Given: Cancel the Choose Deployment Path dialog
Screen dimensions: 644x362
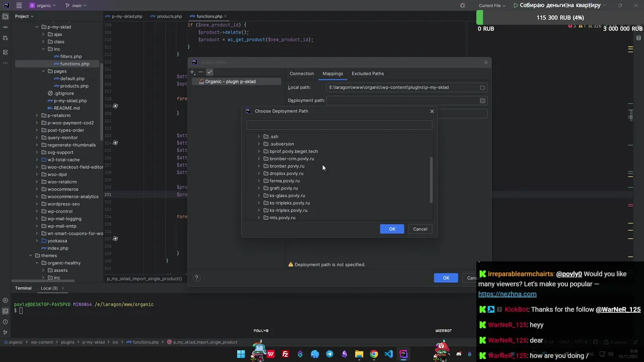Looking at the screenshot, I should click(x=420, y=229).
